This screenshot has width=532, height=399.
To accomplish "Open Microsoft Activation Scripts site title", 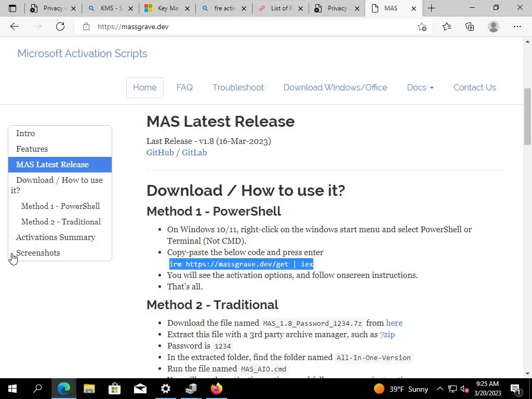I will click(83, 54).
